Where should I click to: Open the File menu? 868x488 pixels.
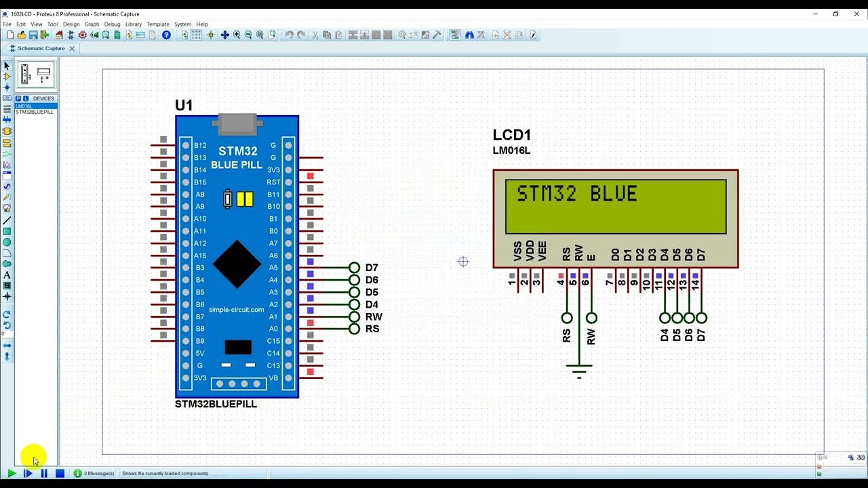point(7,24)
